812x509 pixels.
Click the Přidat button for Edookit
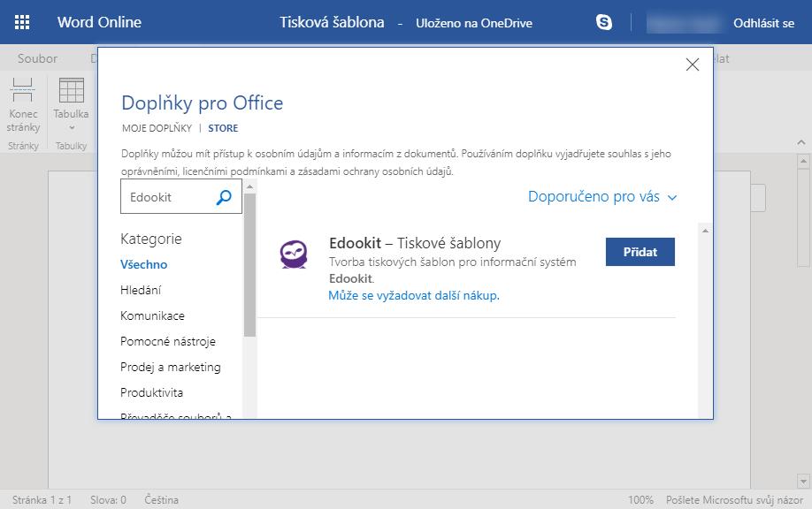click(640, 252)
